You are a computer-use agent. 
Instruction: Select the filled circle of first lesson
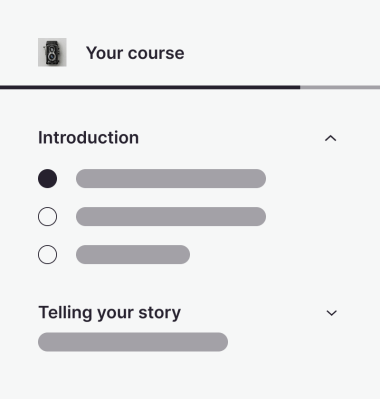[47, 179]
